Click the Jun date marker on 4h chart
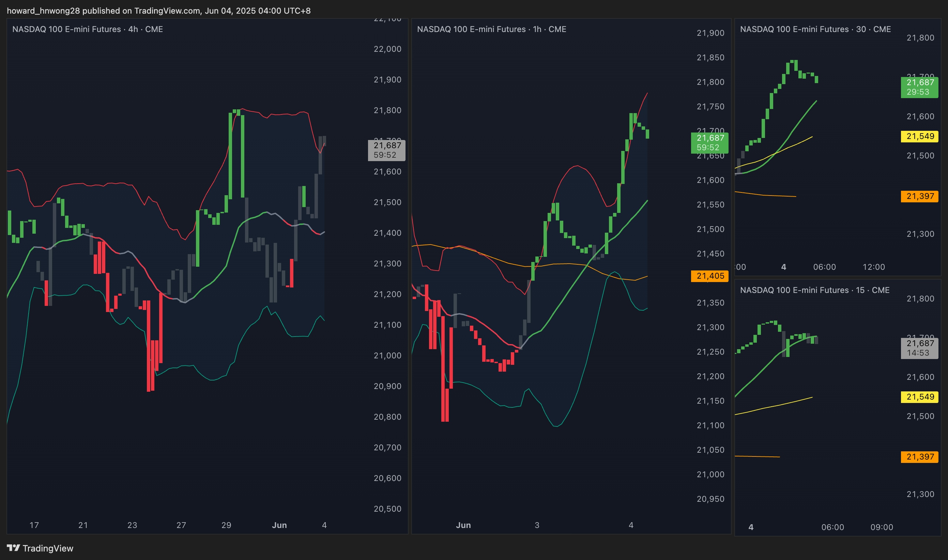The width and height of the screenshot is (948, 560). point(279,525)
